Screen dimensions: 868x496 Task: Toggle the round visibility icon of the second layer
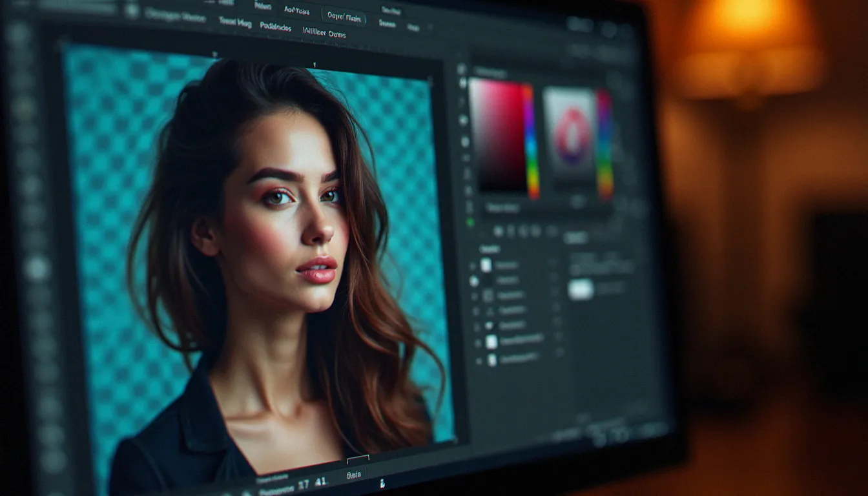[474, 281]
